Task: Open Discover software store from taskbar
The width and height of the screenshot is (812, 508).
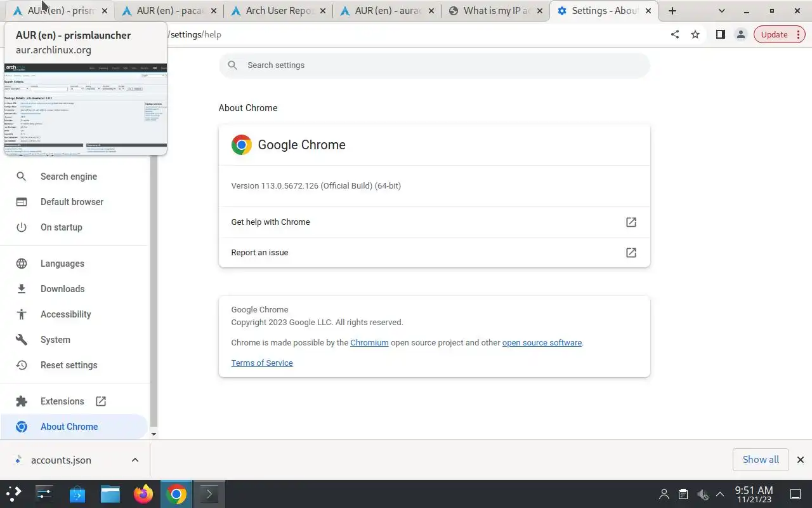Action: [x=77, y=494]
